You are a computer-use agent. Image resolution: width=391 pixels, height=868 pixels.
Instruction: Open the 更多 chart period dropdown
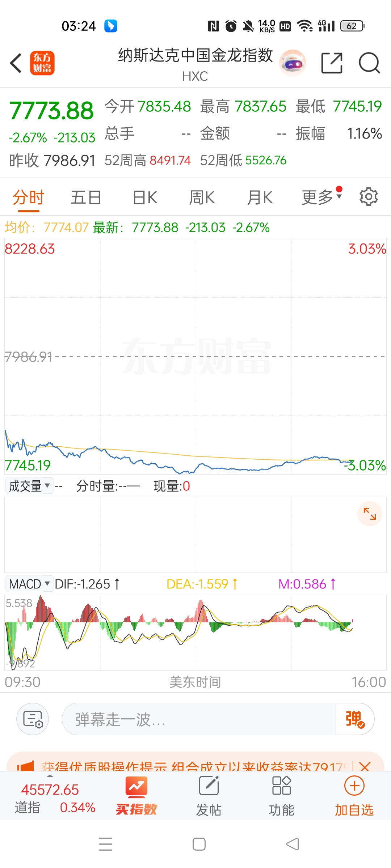click(321, 197)
